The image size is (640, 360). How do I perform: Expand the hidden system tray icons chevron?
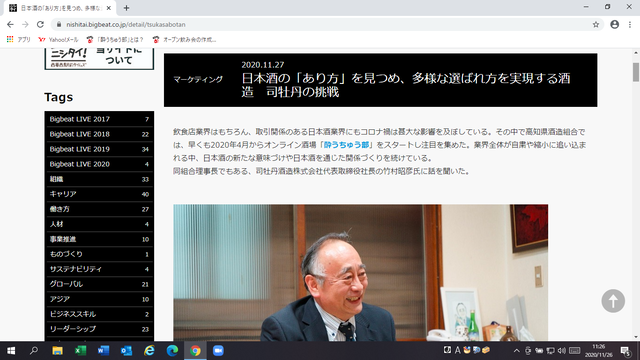click(x=516, y=351)
